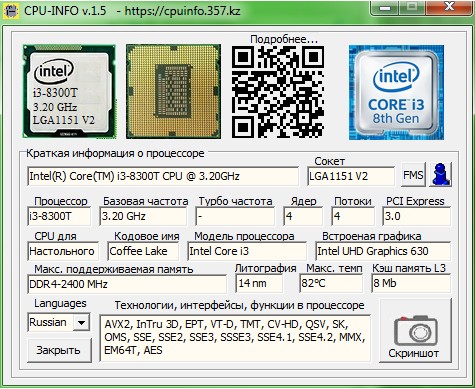Click the Intel i3-8300T processor top image
Image resolution: width=475 pixels, height=389 pixels.
(69, 91)
